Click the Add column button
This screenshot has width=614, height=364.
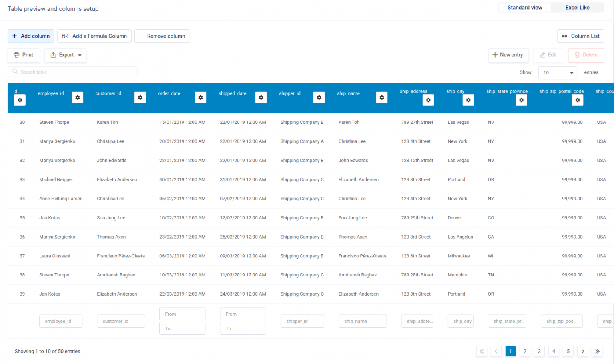[31, 36]
